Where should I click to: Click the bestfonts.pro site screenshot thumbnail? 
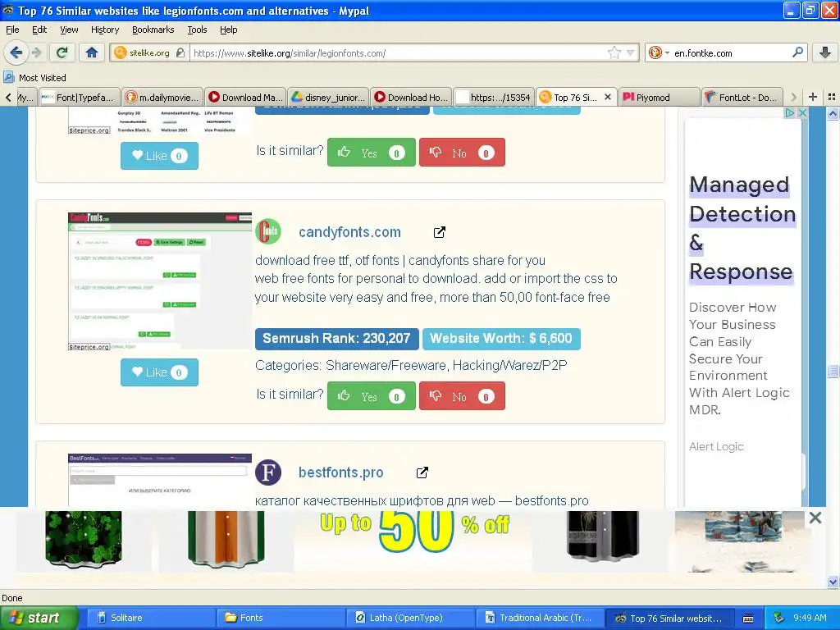[x=160, y=480]
